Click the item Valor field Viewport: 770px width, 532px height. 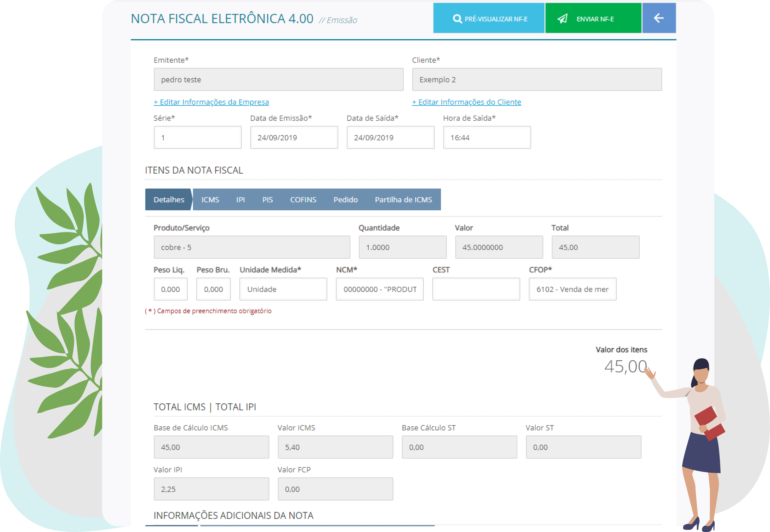(x=499, y=247)
